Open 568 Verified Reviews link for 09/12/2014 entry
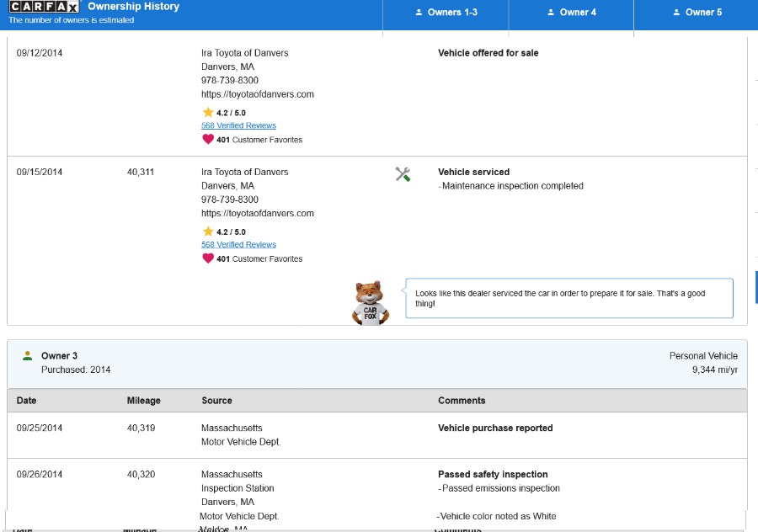 coord(239,125)
